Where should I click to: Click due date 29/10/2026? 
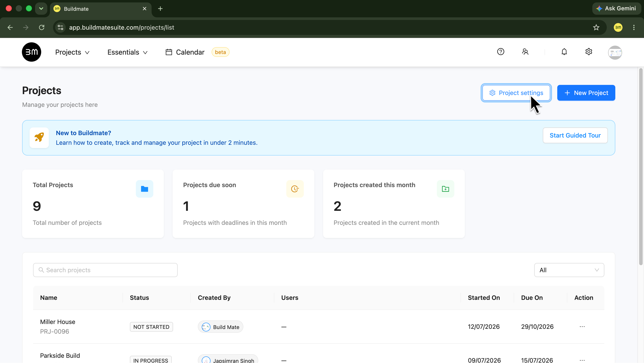[x=537, y=327]
